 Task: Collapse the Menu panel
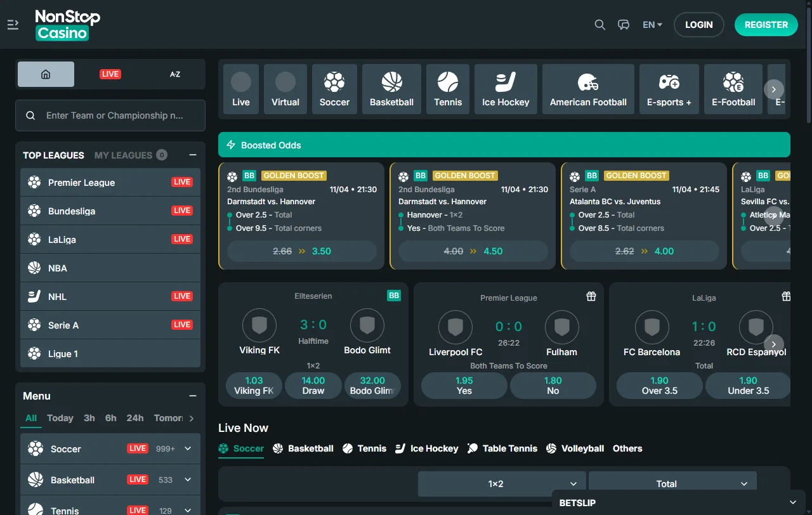pos(193,396)
